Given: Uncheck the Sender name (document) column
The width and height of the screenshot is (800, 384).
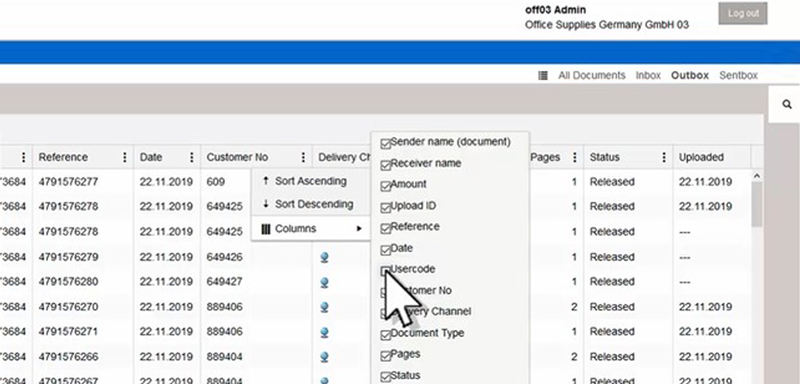Looking at the screenshot, I should coord(386,143).
